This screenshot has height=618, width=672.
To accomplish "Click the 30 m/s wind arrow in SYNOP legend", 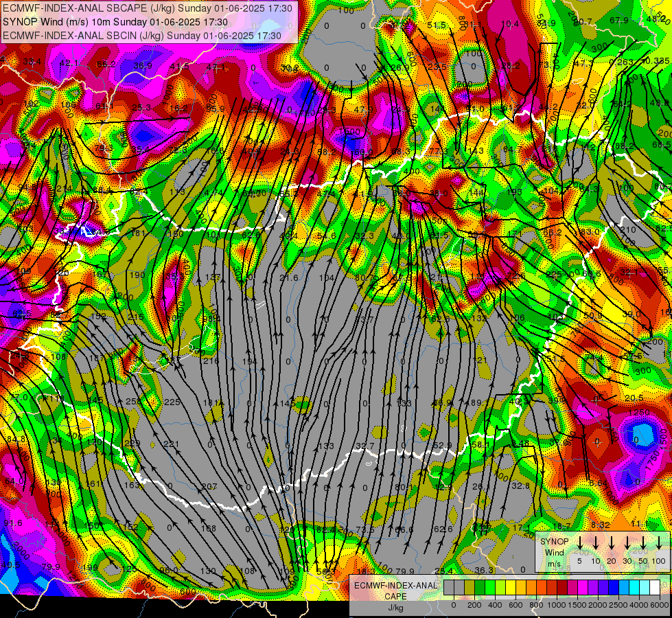I will click(x=627, y=542).
